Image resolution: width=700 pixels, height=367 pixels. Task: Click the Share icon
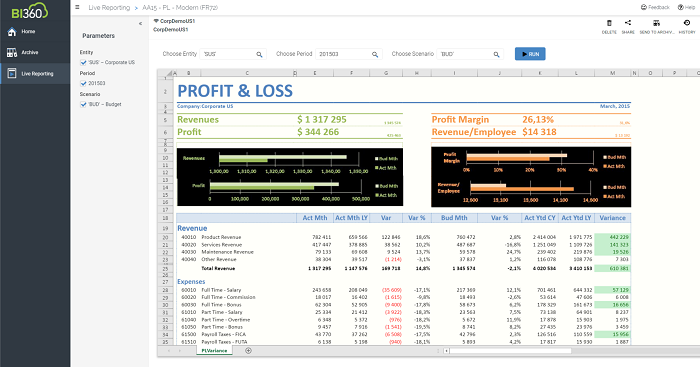point(628,23)
